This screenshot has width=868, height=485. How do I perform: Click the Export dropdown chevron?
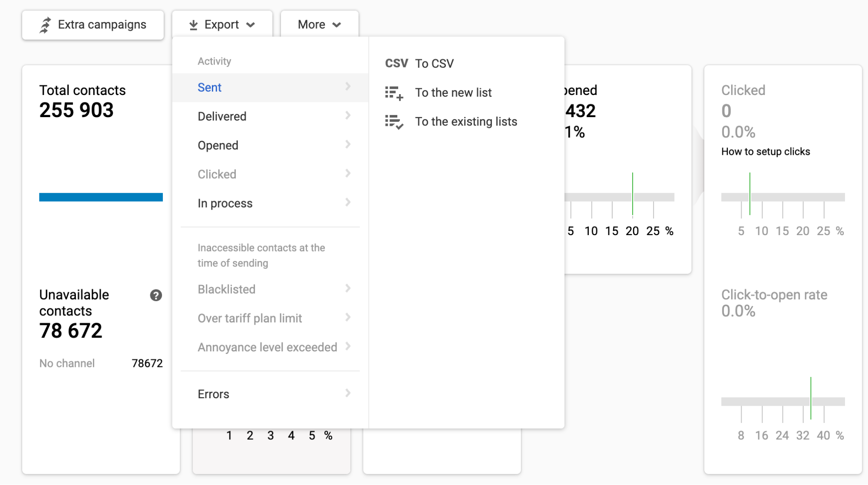tap(251, 25)
